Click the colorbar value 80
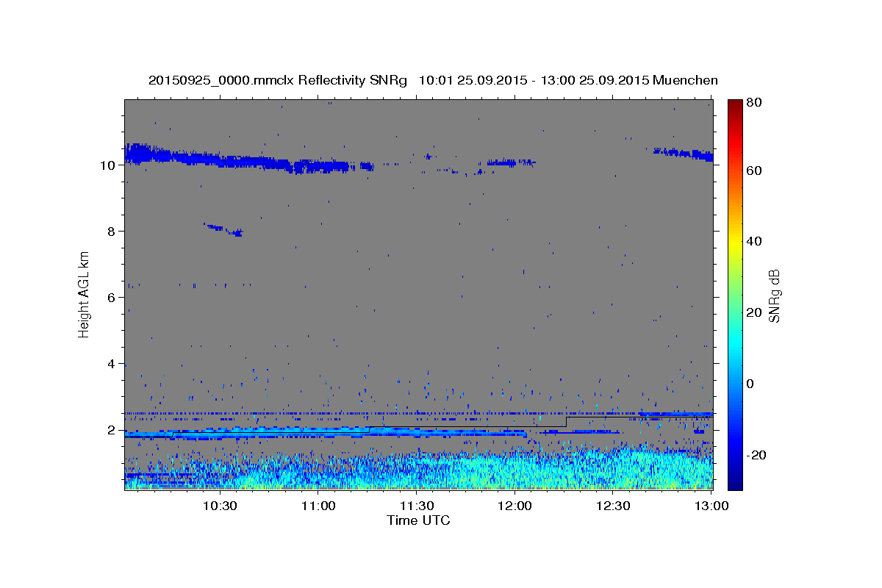 coord(754,104)
